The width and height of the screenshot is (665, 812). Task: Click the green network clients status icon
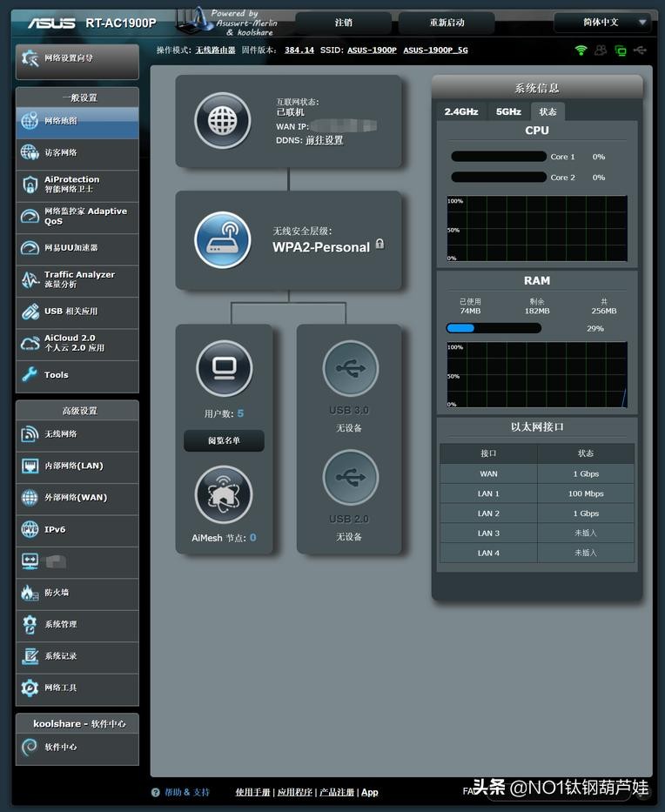(x=621, y=50)
